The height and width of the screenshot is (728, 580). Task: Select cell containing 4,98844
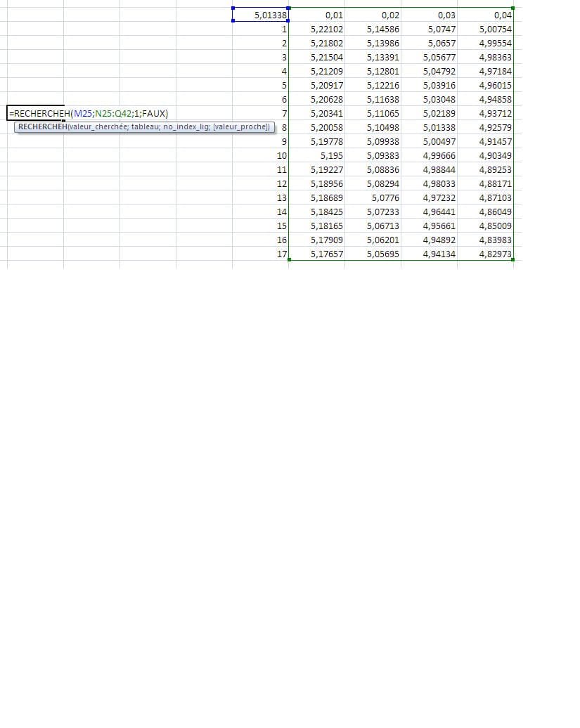click(x=429, y=169)
